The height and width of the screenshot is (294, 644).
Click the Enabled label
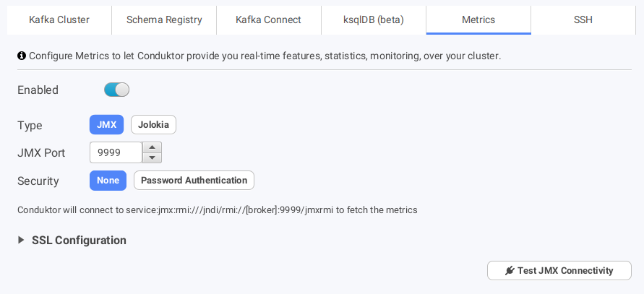[x=38, y=90]
